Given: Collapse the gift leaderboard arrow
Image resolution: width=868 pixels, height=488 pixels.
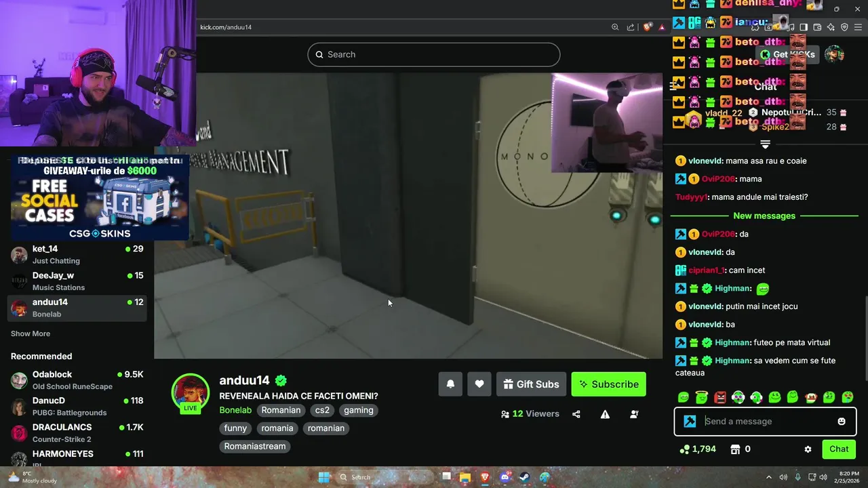Looking at the screenshot, I should [x=765, y=144].
